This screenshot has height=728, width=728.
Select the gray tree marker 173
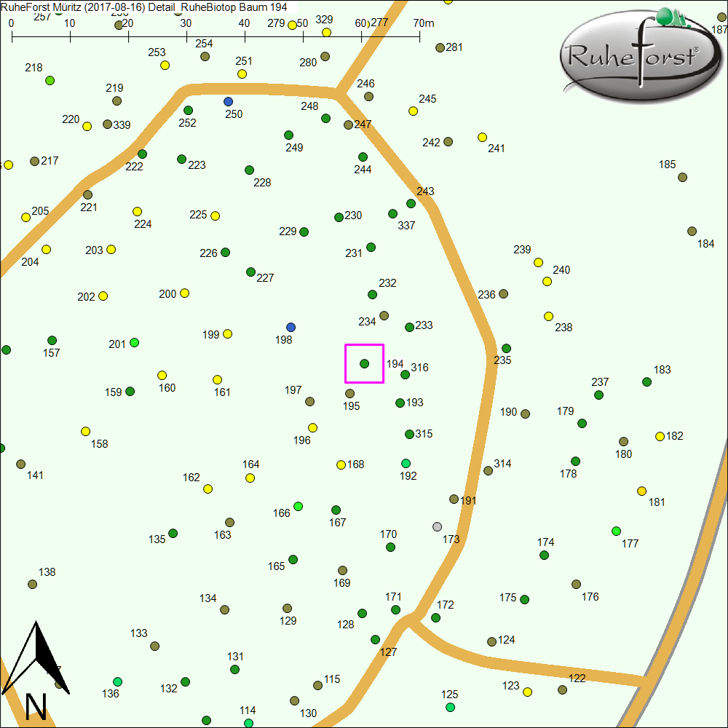click(x=437, y=526)
